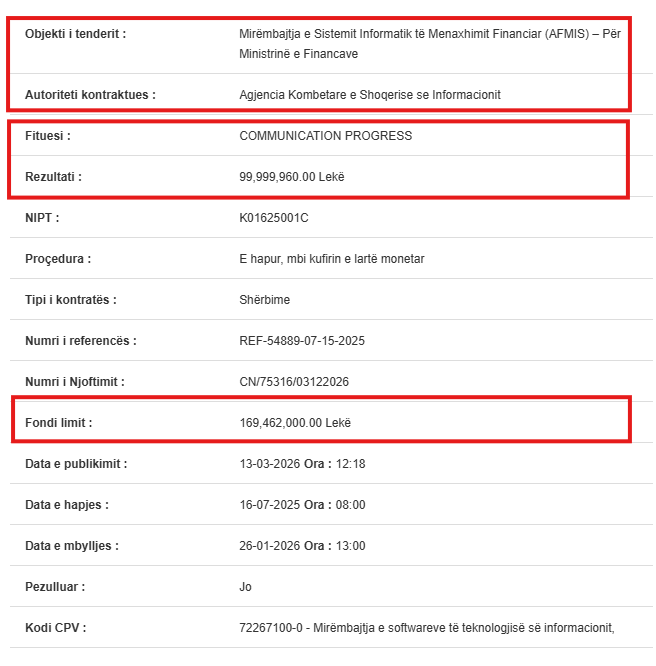The height and width of the screenshot is (666, 656).
Task: Click the Pezulluar value 'Jo'
Action: 246,587
